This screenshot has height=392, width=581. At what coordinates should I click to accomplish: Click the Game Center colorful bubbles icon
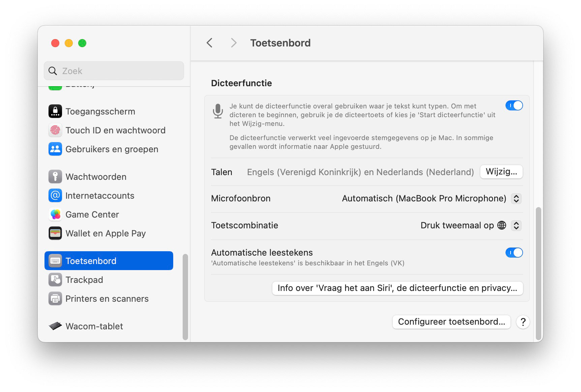pyautogui.click(x=55, y=214)
